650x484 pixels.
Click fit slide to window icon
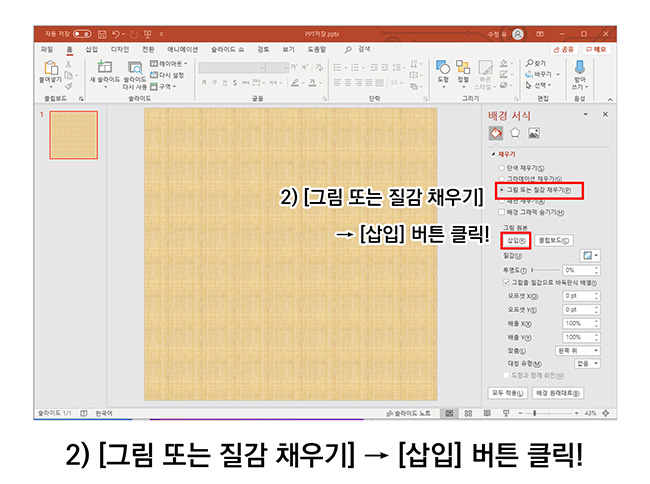[x=606, y=413]
